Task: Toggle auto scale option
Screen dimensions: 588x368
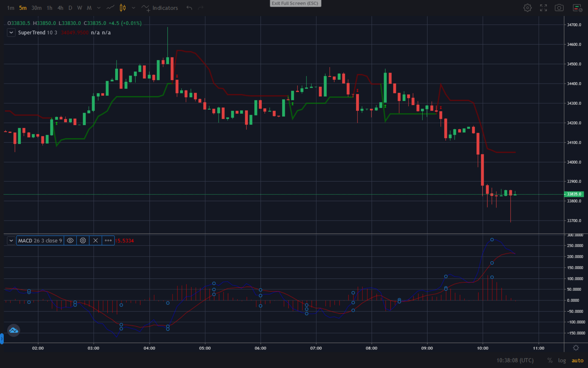Action: click(577, 360)
